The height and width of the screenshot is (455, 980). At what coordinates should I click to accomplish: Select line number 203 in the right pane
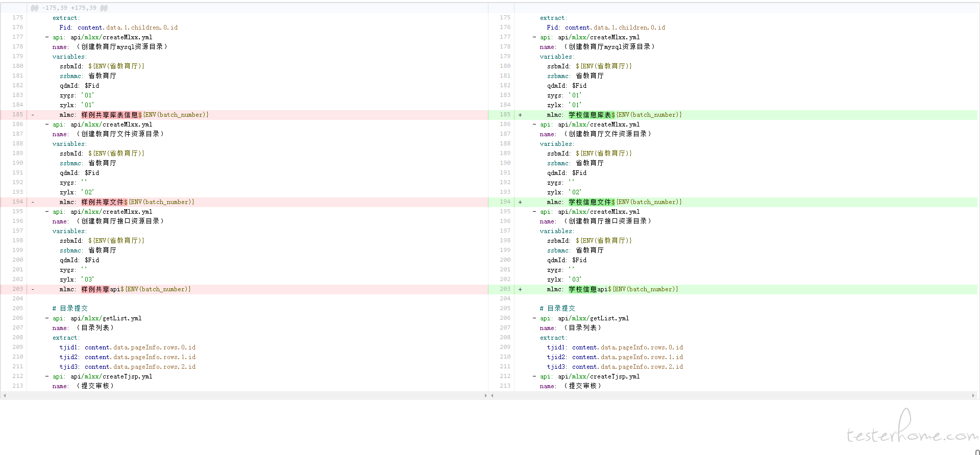point(505,289)
